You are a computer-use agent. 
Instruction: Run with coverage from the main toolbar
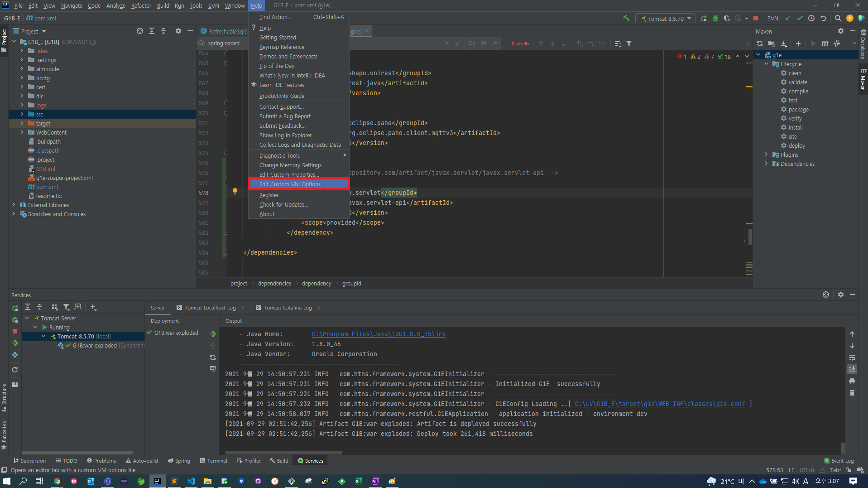point(727,18)
